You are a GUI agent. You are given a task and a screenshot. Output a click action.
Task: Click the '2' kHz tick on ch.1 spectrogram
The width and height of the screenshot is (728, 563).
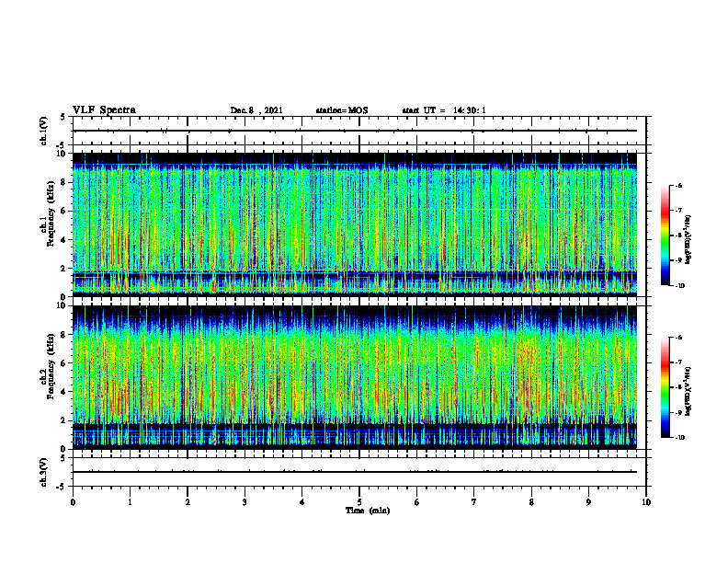64,269
